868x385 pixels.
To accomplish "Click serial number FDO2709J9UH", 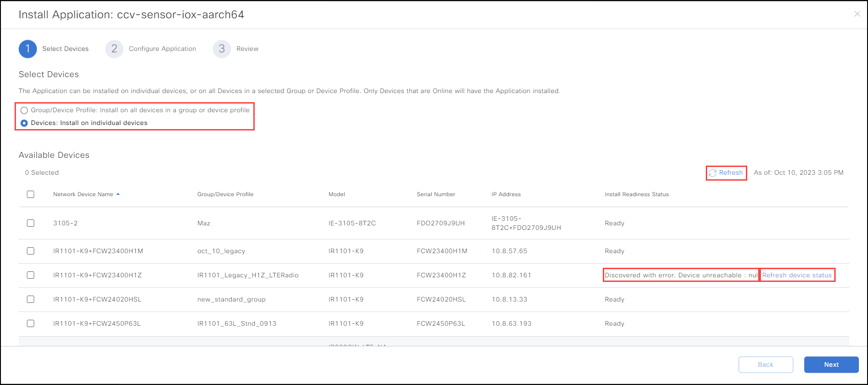I will pyautogui.click(x=441, y=223).
